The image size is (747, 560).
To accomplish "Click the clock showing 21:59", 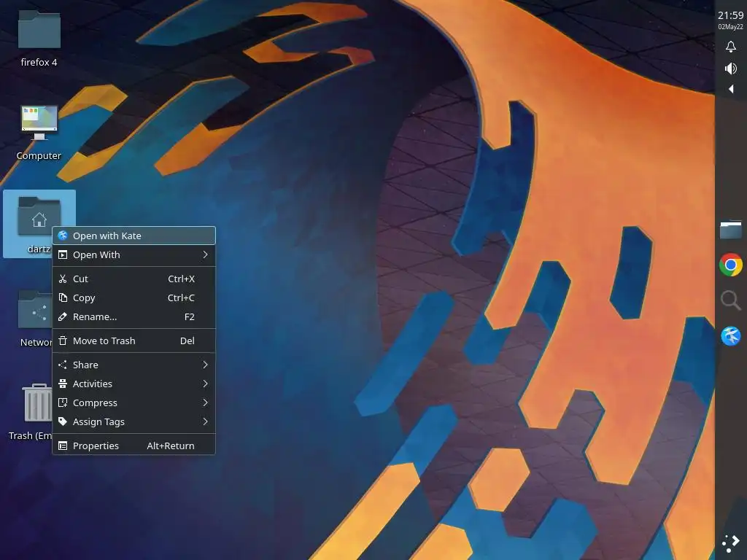I will (x=730, y=15).
